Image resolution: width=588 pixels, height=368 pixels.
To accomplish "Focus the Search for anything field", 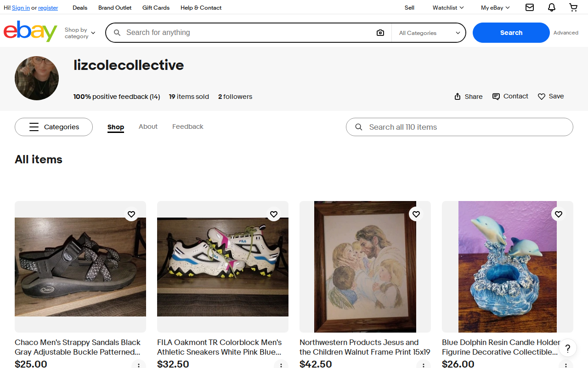I will [248, 33].
